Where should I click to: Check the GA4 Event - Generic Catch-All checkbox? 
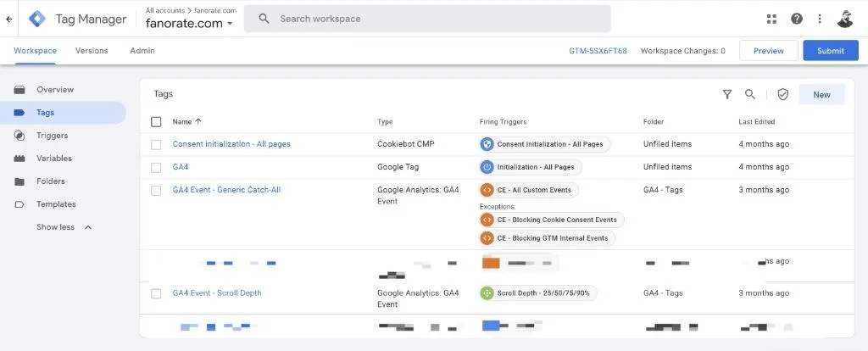[x=156, y=191]
